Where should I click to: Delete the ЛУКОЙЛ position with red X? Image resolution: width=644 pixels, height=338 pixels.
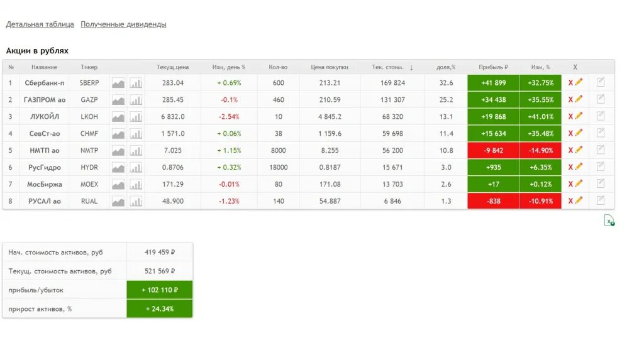click(570, 116)
